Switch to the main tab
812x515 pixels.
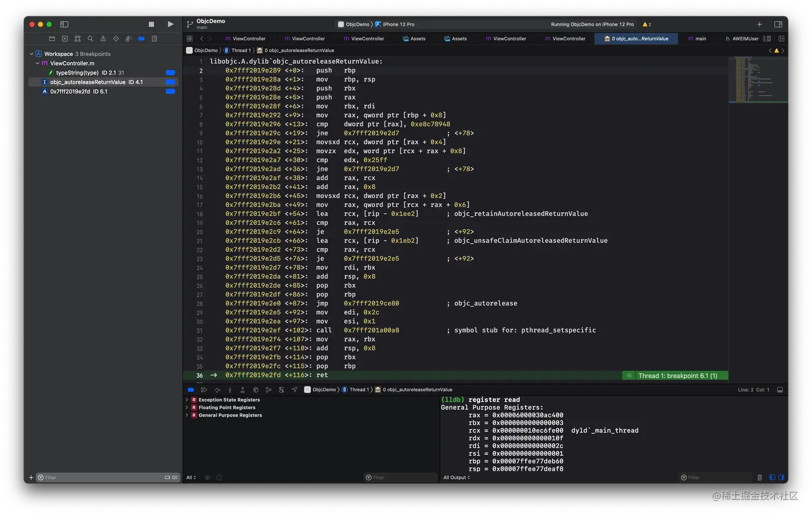(x=697, y=39)
